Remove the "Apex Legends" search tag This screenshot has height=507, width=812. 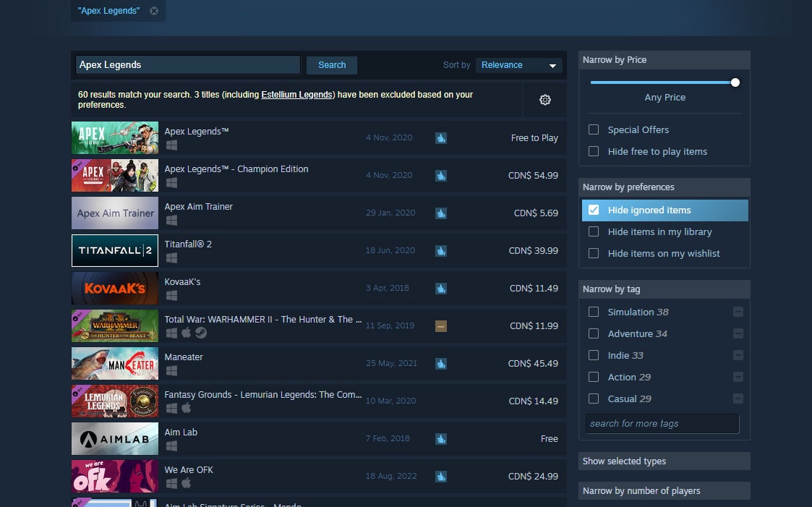point(154,11)
